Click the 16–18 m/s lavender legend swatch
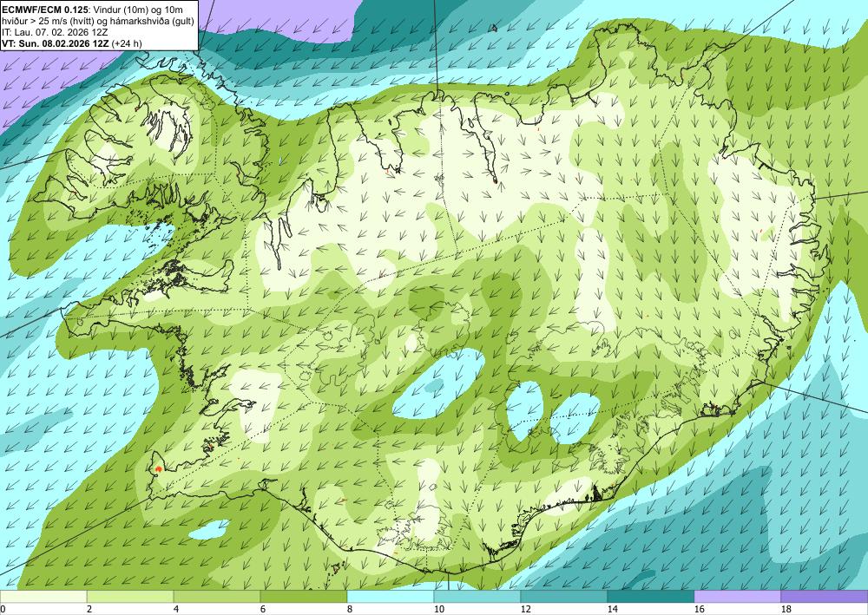Screen dimensions: 868x615 click(738, 596)
